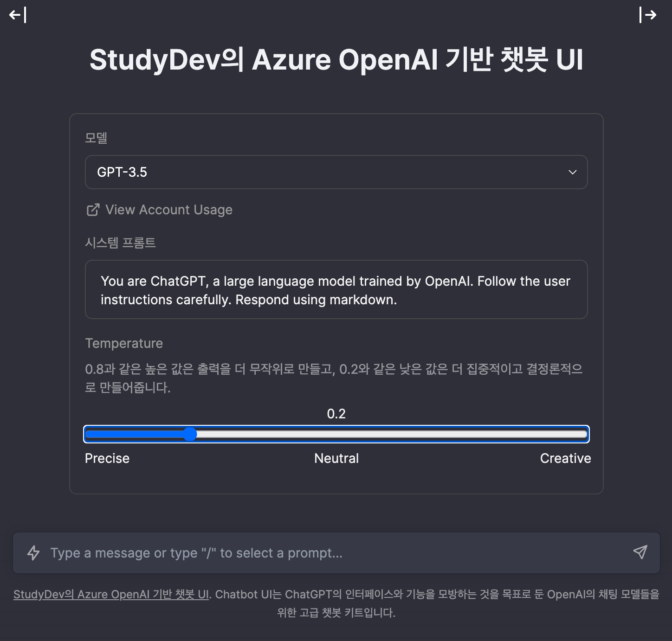Click the Creative temperature label
The width and height of the screenshot is (672, 641).
(565, 458)
